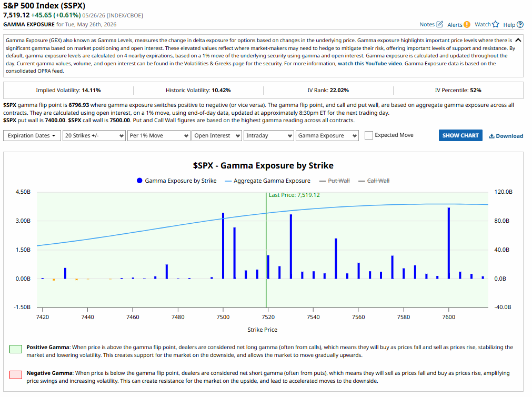Open the 20 Strikes +/- dropdown
Viewport: 532px width, 397px height.
click(x=94, y=135)
